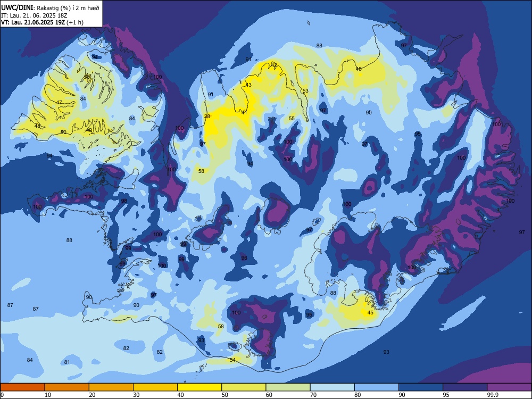This screenshot has height=399, width=532.
Task: Click the '43' humidity value on the map
Action: point(248,85)
